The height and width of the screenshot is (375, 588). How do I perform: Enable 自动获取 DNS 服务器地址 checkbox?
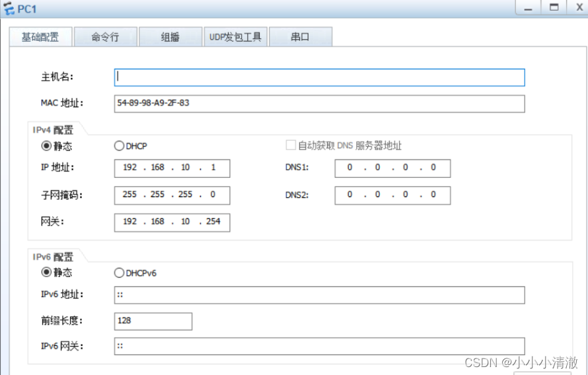tap(291, 146)
